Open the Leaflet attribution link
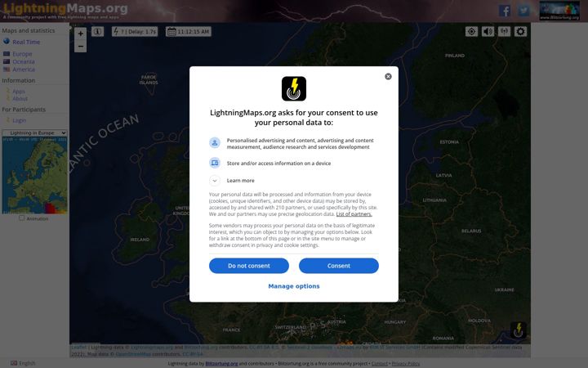 tap(78, 348)
